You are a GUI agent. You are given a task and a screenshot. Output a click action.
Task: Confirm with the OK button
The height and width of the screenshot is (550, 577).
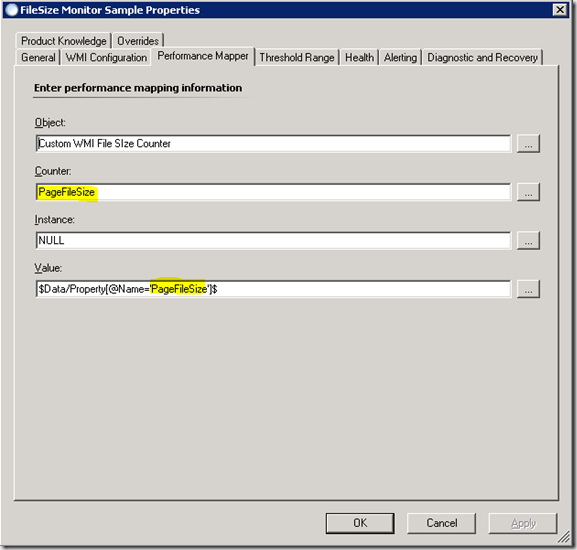click(360, 523)
